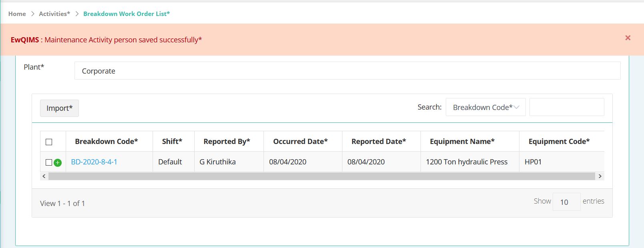Screen dimensions: 644x248
Task: Open Breakdown Work Order List breadcrumb
Action: click(127, 14)
